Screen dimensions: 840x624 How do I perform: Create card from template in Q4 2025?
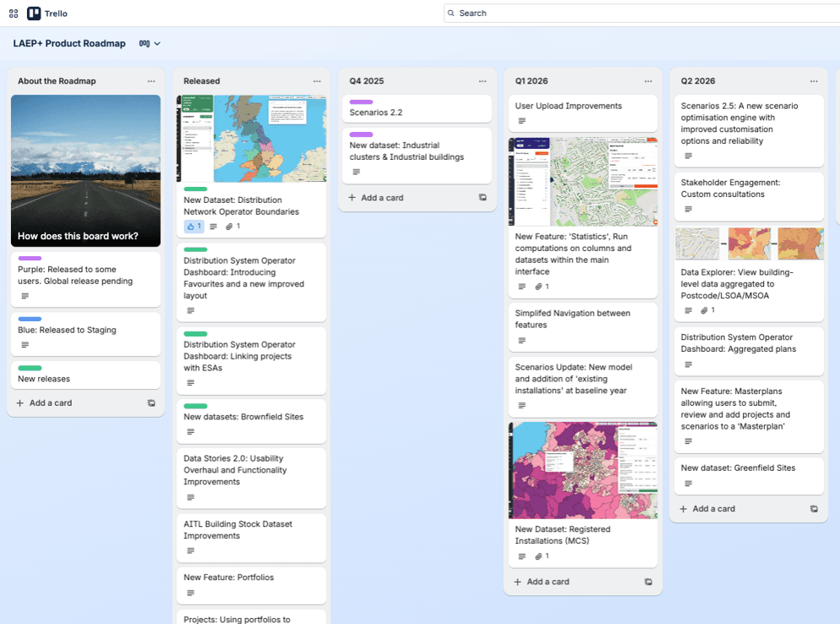483,198
